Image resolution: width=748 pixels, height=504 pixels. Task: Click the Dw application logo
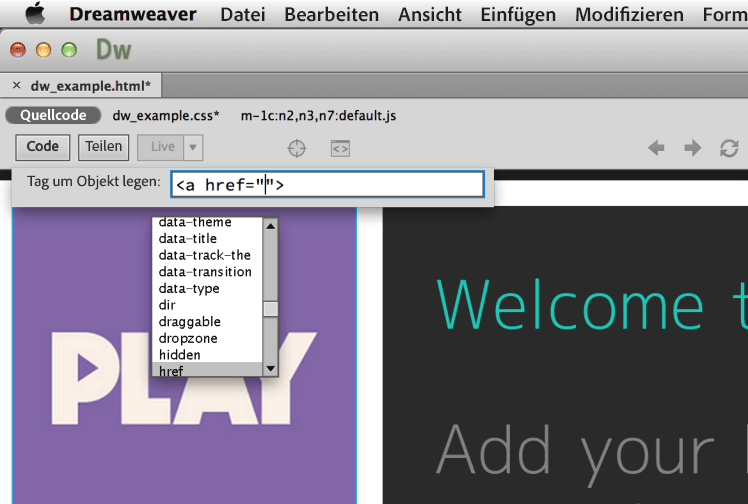(x=114, y=50)
